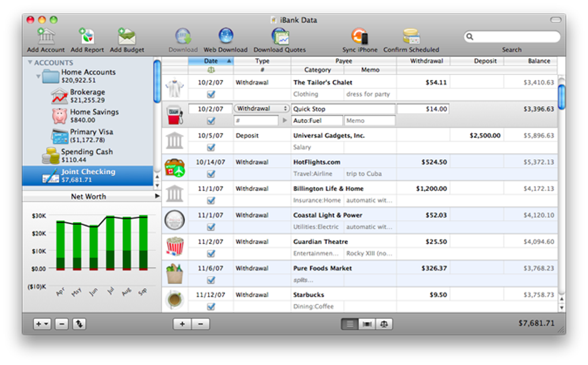Toggle cleared checkbox for Billington Life & Home

(211, 200)
